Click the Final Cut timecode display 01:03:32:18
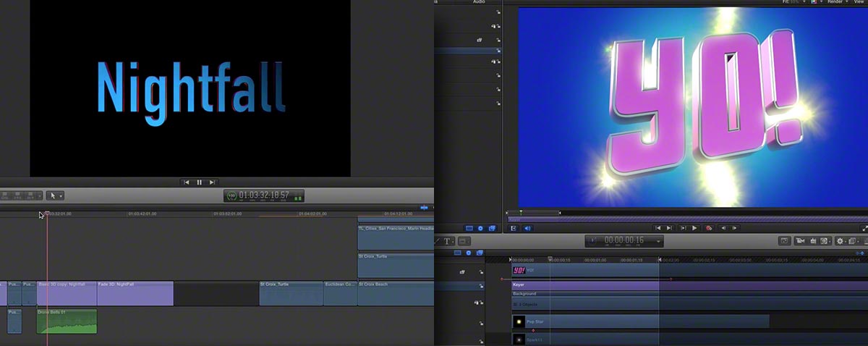 pos(264,195)
